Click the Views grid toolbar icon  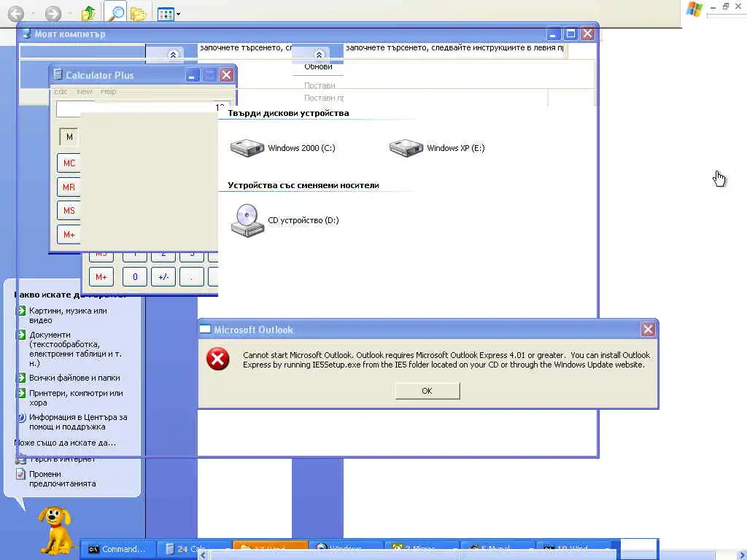[166, 14]
